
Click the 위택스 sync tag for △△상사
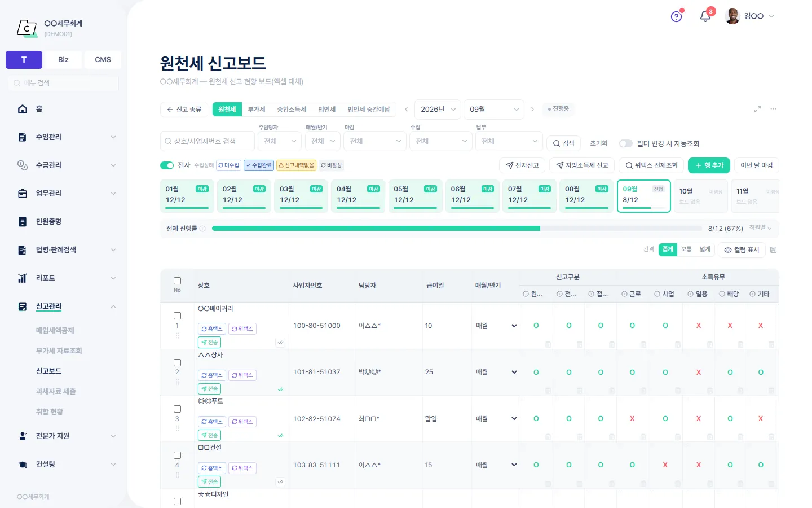(243, 375)
